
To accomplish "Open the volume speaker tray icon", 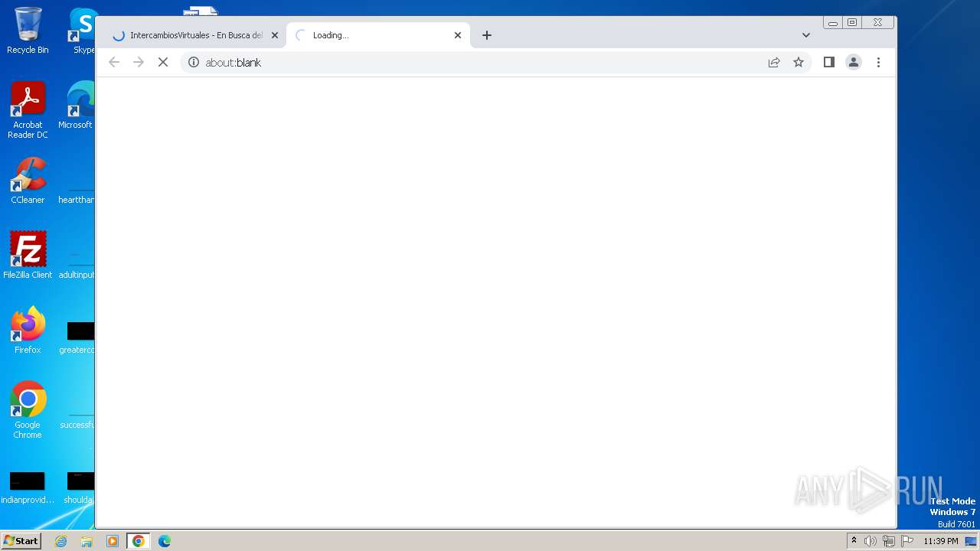I will [871, 541].
